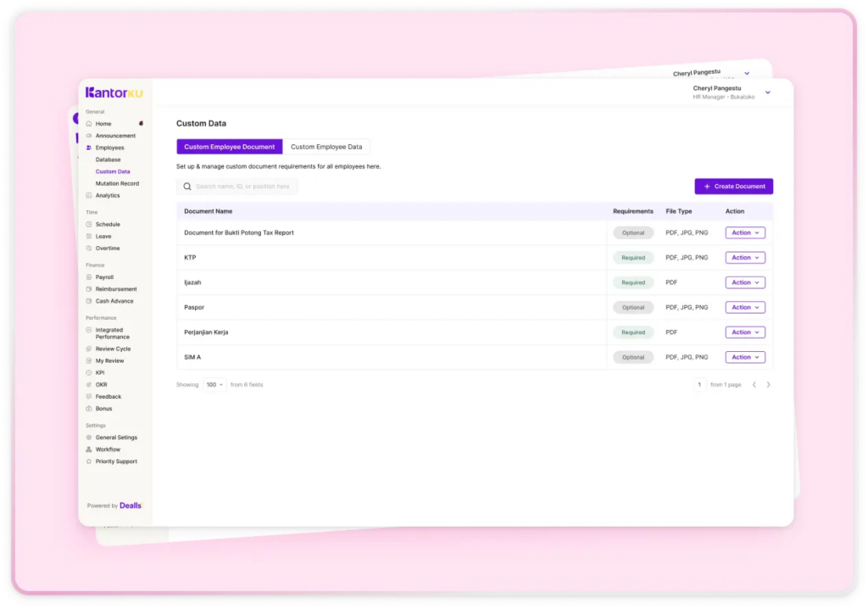
Task: Open Mutation Record in sidebar
Action: [117, 184]
